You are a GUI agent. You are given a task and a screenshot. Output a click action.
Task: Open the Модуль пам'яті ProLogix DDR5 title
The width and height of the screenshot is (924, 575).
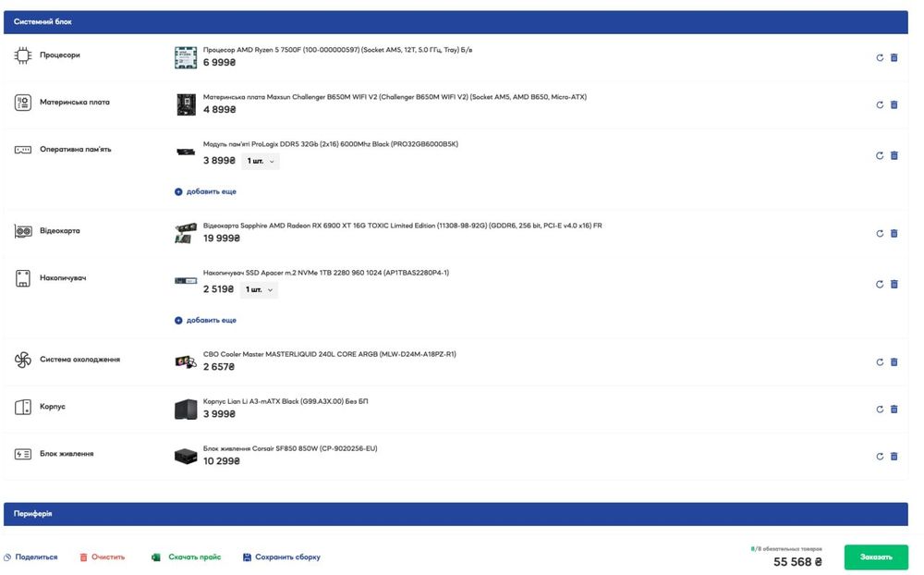pyautogui.click(x=331, y=144)
